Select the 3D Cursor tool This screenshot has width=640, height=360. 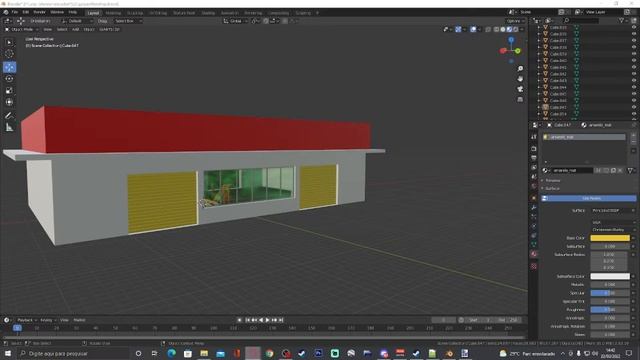9,54
